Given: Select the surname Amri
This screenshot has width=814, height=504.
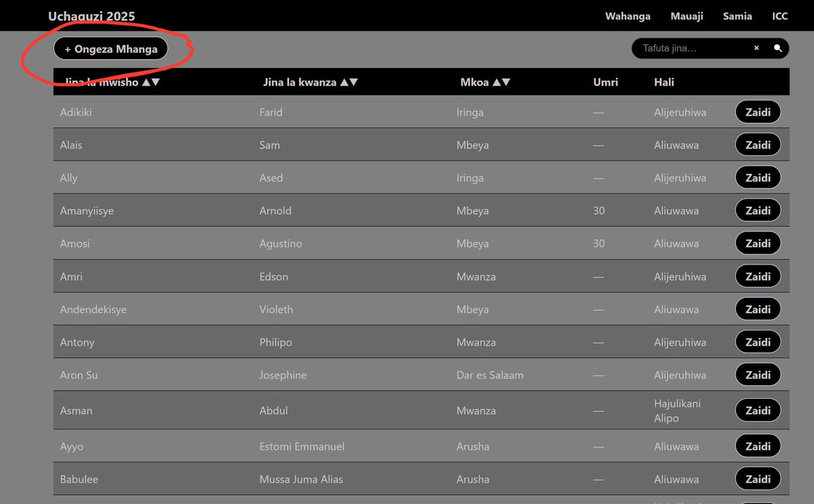Looking at the screenshot, I should (x=71, y=277).
